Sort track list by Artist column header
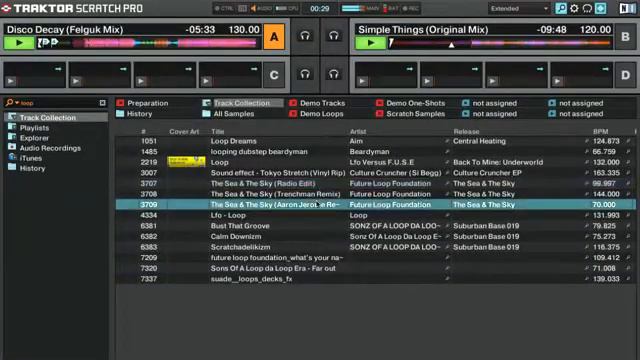This screenshot has width=640, height=360. click(x=358, y=131)
